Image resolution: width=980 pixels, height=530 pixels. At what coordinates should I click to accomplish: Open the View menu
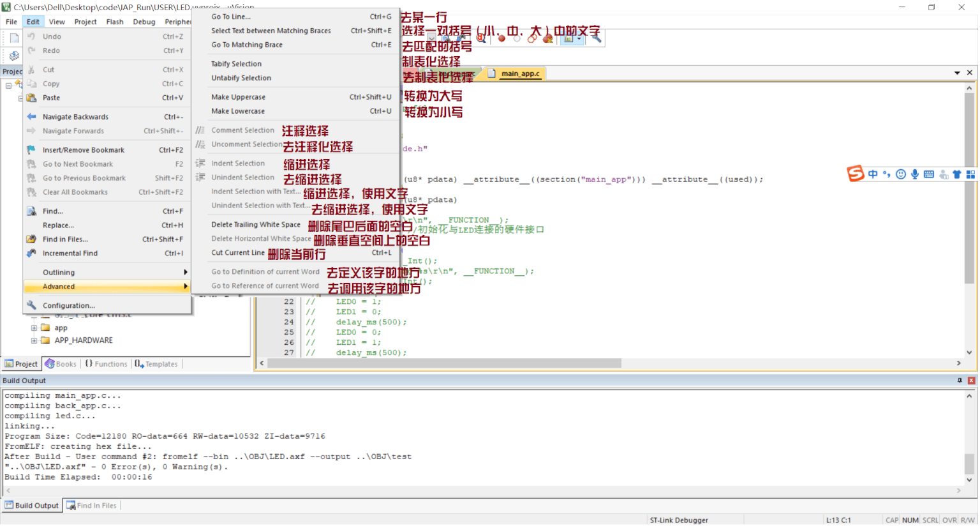point(57,22)
